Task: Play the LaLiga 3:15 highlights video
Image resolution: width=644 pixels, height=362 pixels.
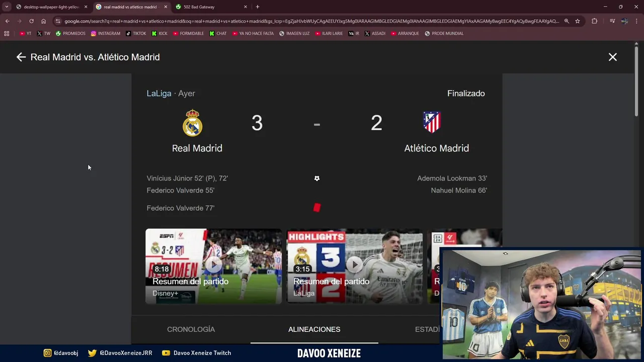Action: pyautogui.click(x=355, y=266)
